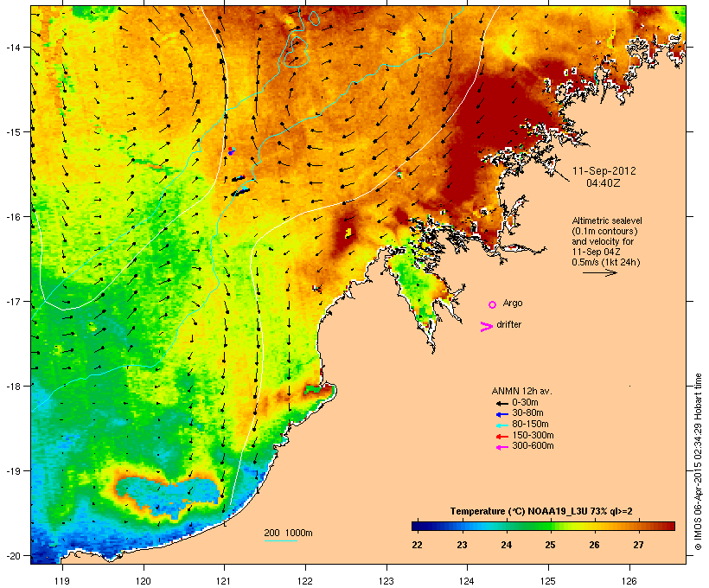Click the blue 30-80m legend arrow
The width and height of the screenshot is (709, 588).
coord(501,414)
